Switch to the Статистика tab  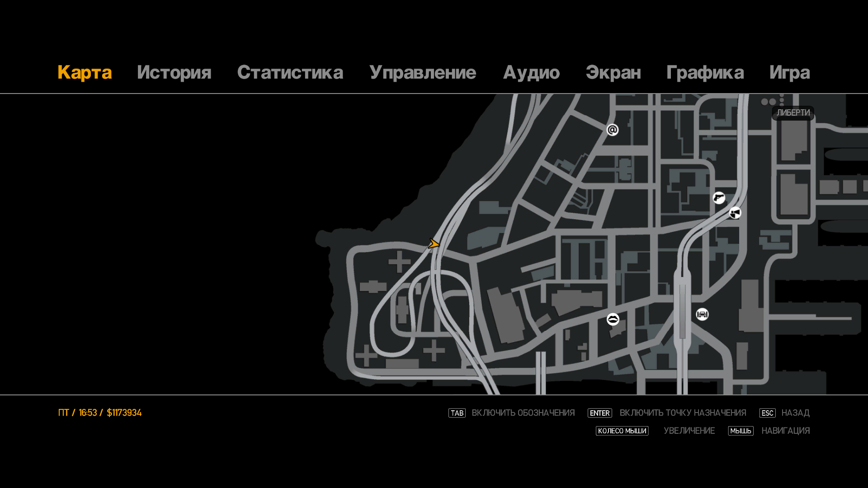coord(290,73)
